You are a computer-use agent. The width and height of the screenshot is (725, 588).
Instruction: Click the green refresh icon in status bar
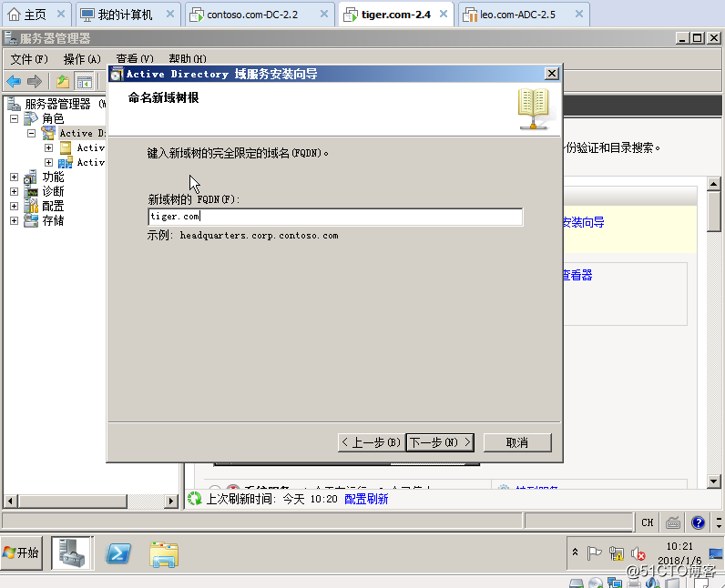[195, 499]
